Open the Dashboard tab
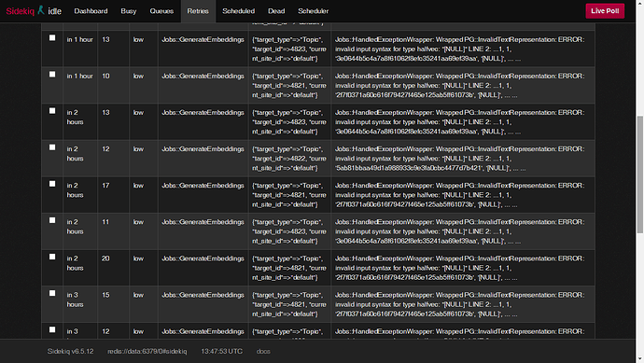This screenshot has height=363, width=644. [x=91, y=11]
